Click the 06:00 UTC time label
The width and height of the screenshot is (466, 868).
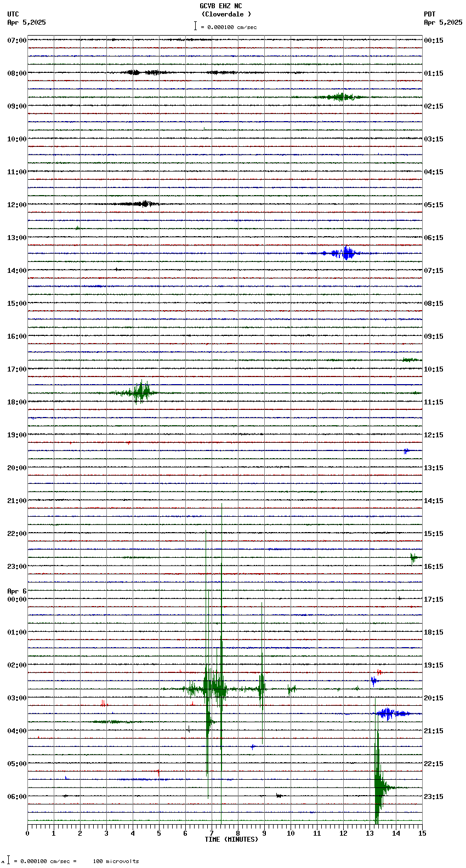[x=17, y=797]
